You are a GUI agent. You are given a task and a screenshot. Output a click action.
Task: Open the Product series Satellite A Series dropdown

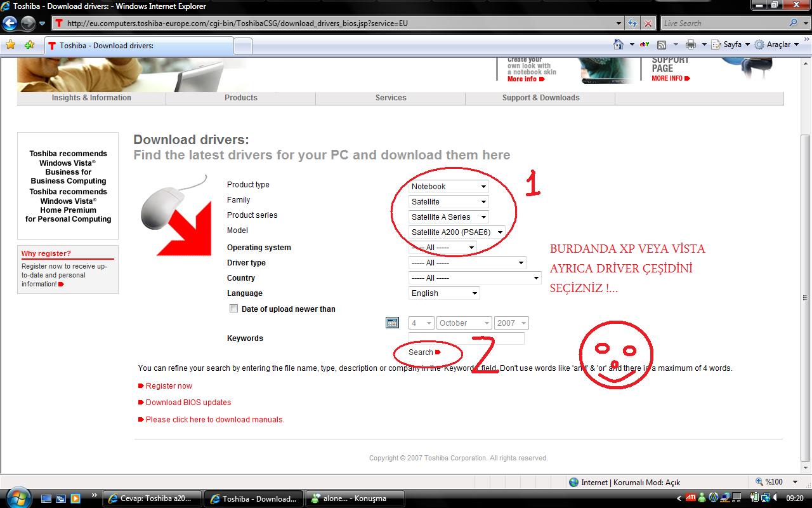click(449, 217)
